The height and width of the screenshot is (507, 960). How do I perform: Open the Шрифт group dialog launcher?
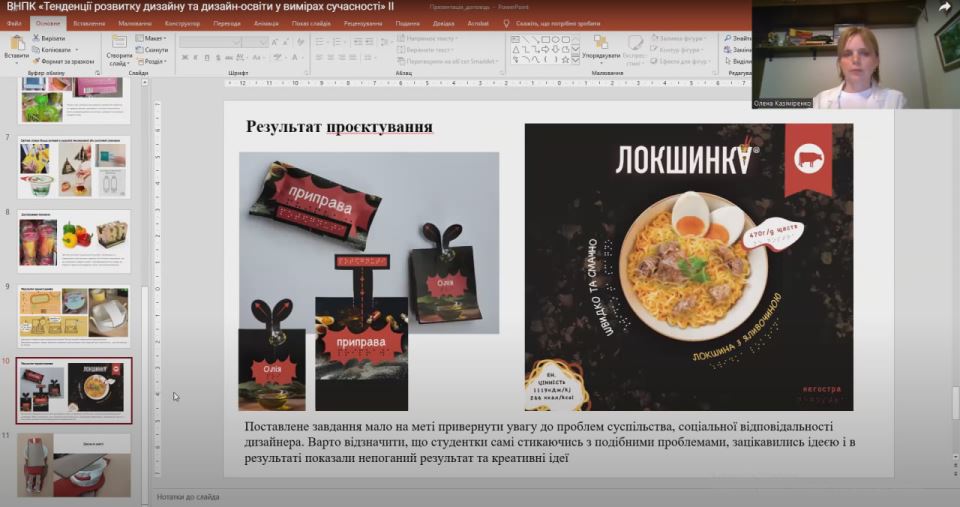pyautogui.click(x=306, y=73)
